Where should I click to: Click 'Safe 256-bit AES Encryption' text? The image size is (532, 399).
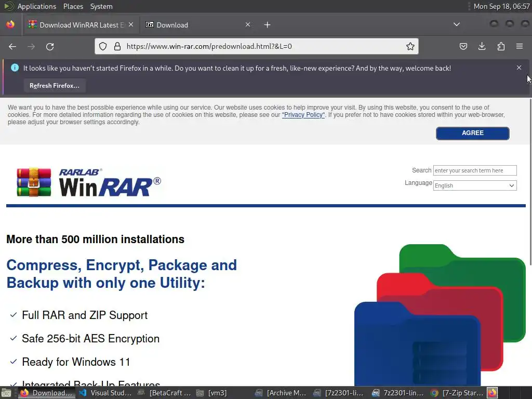[x=90, y=339]
